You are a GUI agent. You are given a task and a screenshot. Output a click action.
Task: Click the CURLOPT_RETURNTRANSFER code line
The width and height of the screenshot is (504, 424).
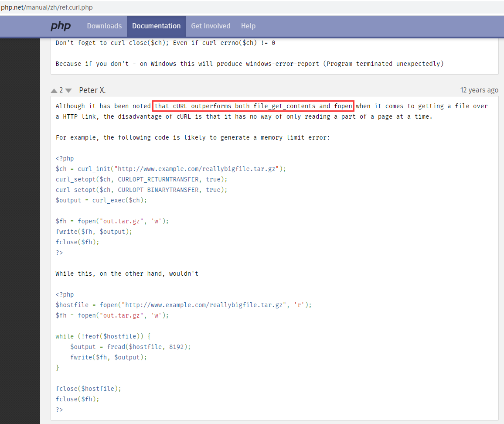pyautogui.click(x=141, y=179)
